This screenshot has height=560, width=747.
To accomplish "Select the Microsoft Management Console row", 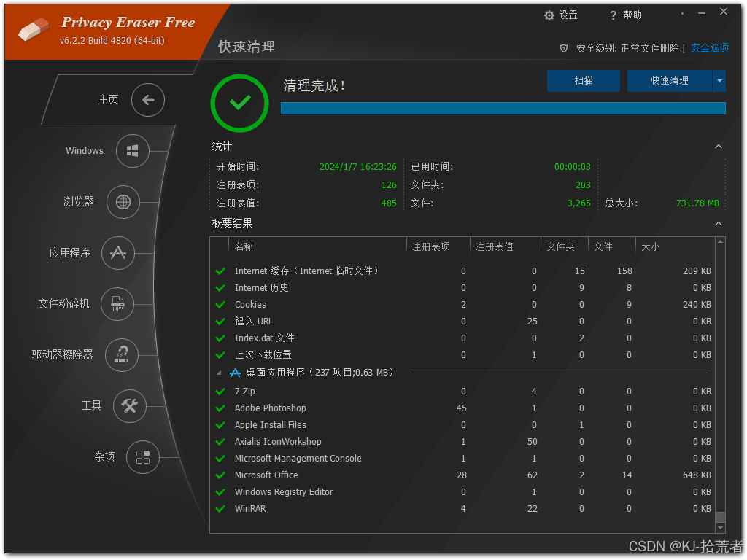I will point(463,459).
